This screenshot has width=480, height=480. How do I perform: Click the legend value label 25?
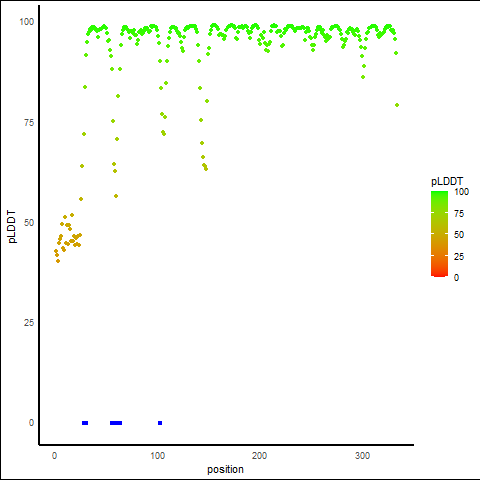click(x=459, y=257)
